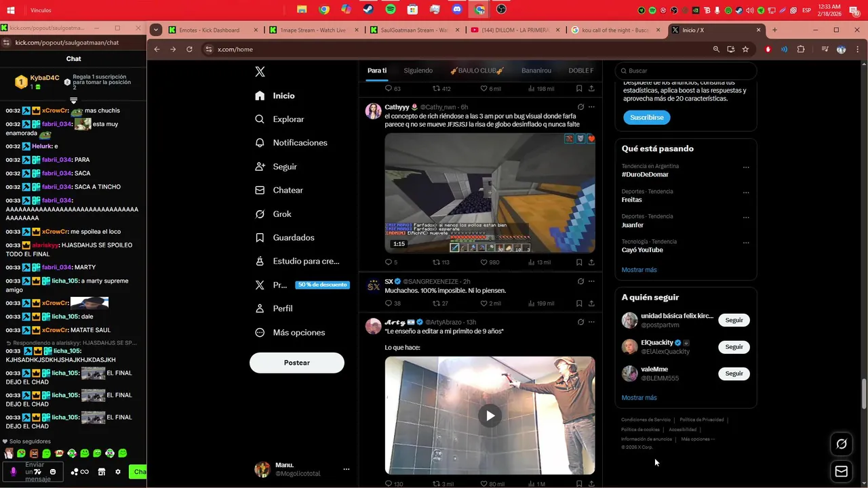Open Chatear in X sidebar
The image size is (868, 488).
coord(279,190)
